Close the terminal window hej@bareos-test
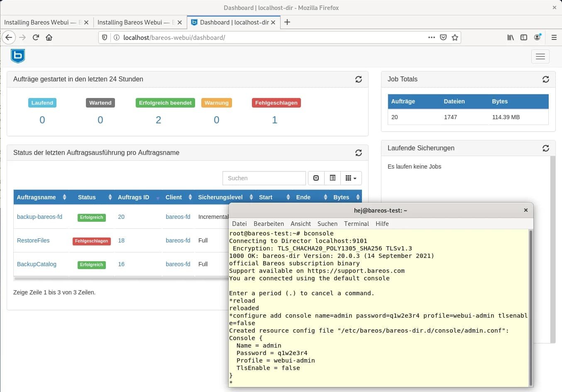The image size is (562, 392). click(x=526, y=210)
